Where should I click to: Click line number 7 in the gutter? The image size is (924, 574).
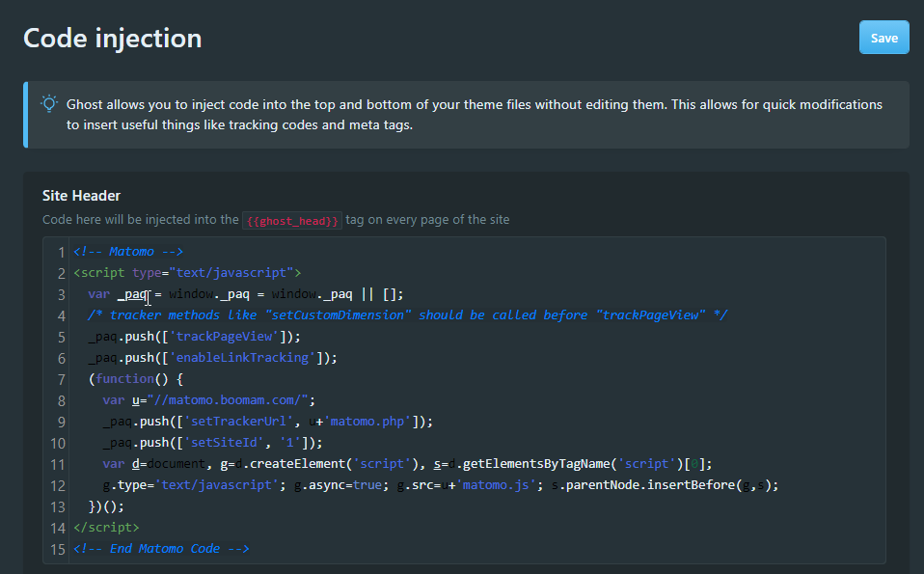[x=61, y=379]
